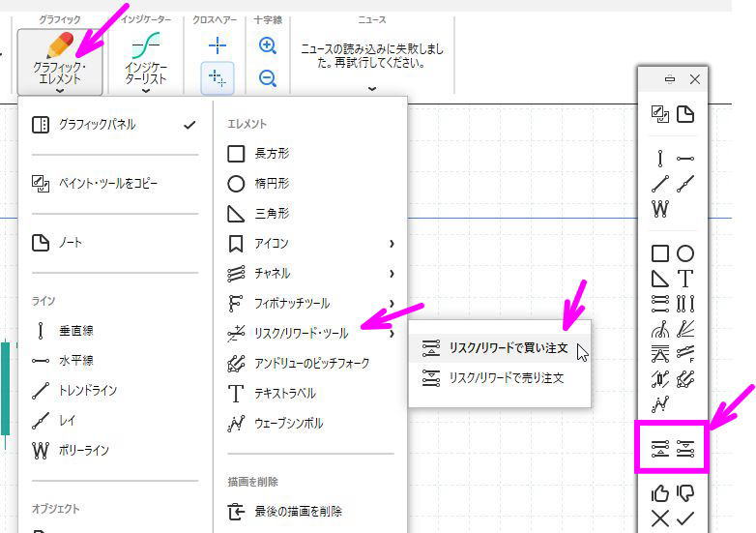Choose ペイント・ツールをコピー from the menu
The image size is (756, 533).
(x=115, y=184)
